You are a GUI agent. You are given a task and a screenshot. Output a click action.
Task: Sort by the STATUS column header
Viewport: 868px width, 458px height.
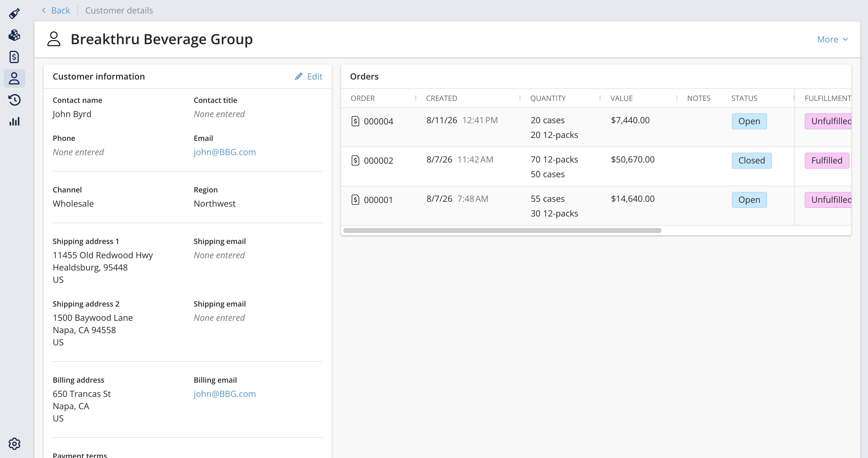pos(744,98)
